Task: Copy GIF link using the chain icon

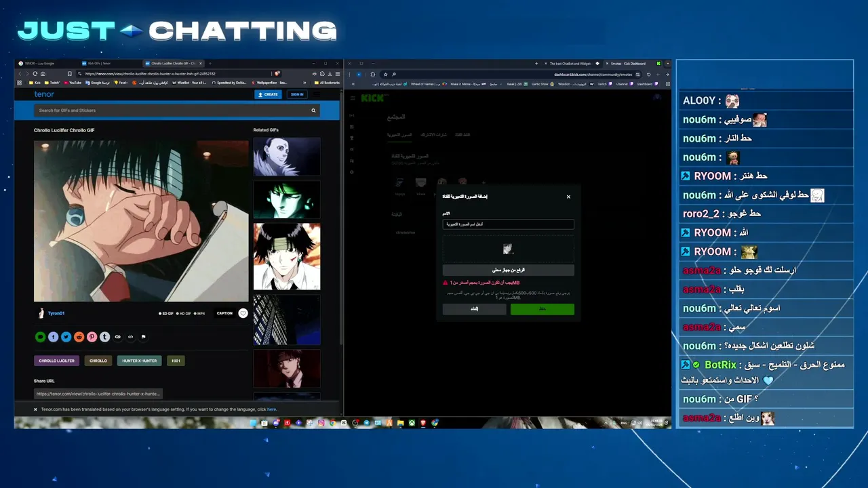Action: coord(117,337)
